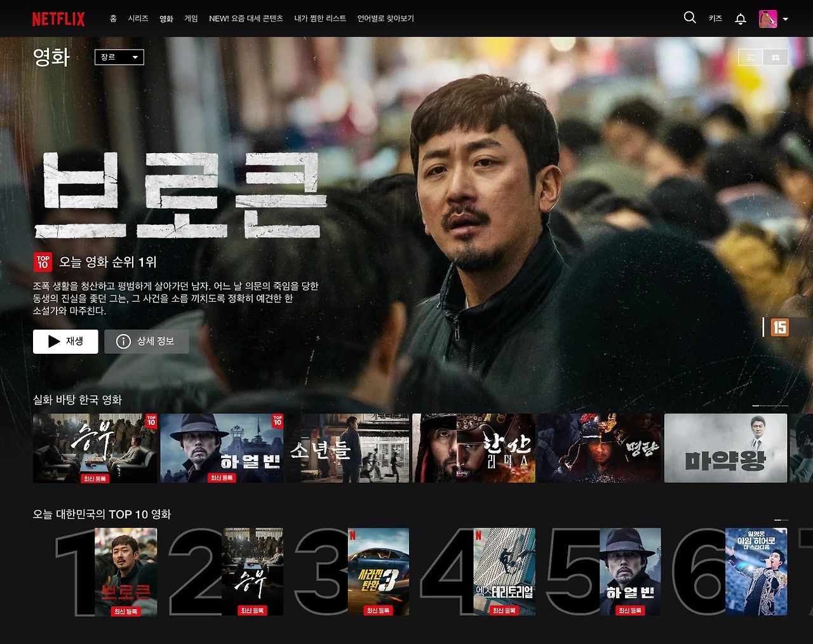Open the 소년들 thumbnail
The image size is (813, 644).
348,448
